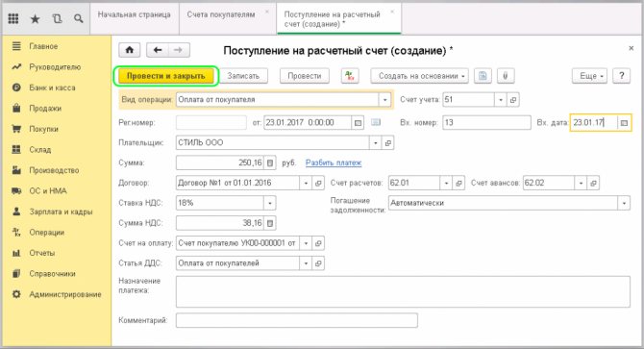Open the history icon in top panel
This screenshot has height=349, width=644.
pyautogui.click(x=57, y=18)
